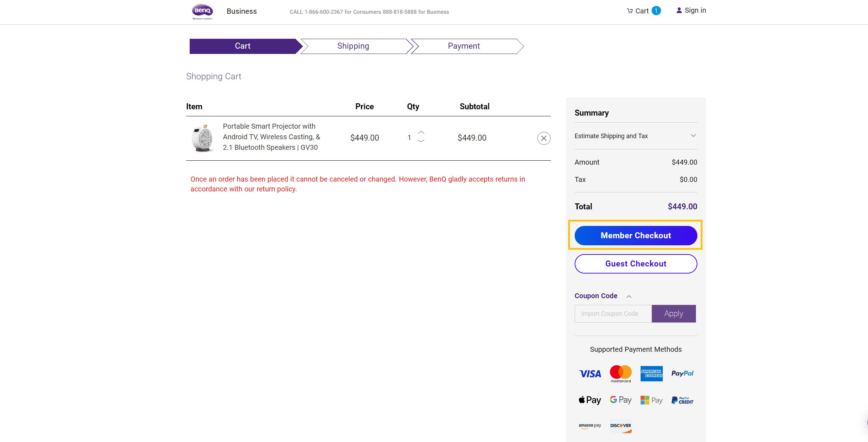The image size is (868, 442).
Task: Click the Apple Pay logo
Action: point(590,400)
